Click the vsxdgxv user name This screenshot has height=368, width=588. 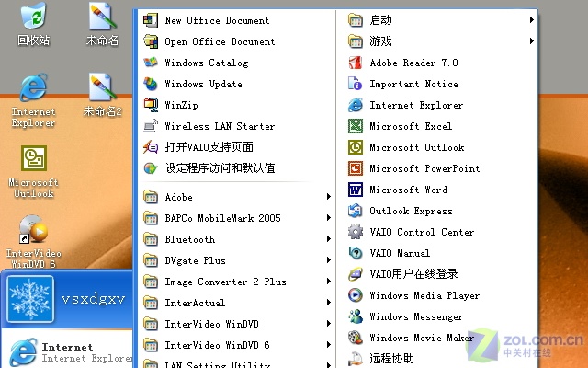pos(93,299)
